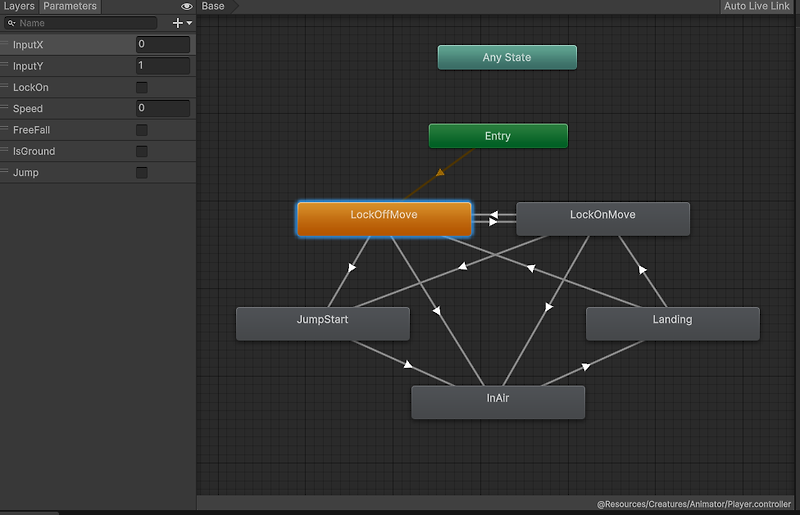Image resolution: width=800 pixels, height=515 pixels.
Task: Select the FreeFall parameter label
Action: click(x=32, y=130)
